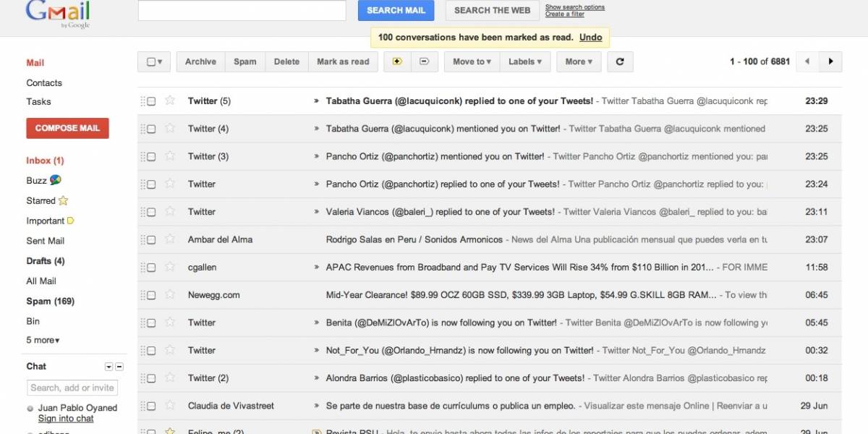This screenshot has height=434, width=868.
Task: Tick checkbox for Twitter (5) conversation
Action: click(x=151, y=101)
